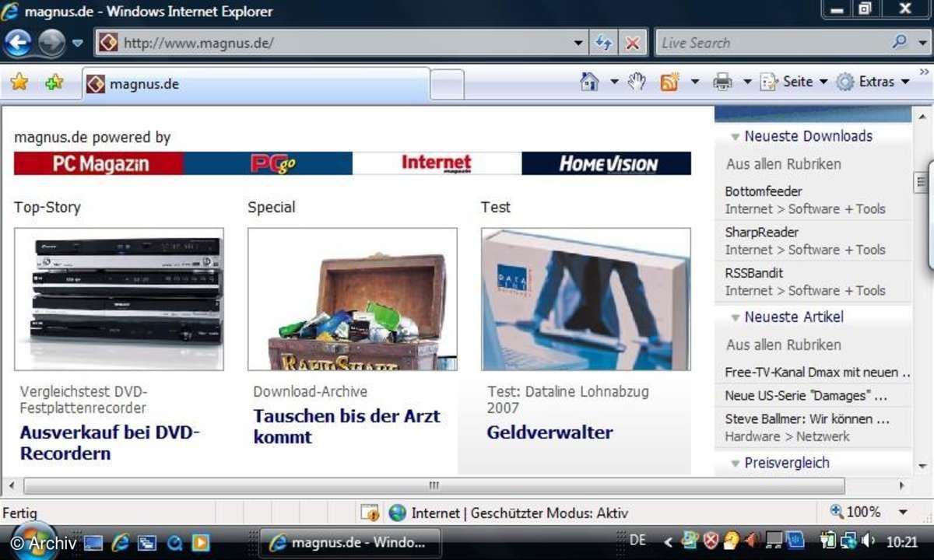
Task: Click the Internet zone globe icon
Action: pos(398,513)
